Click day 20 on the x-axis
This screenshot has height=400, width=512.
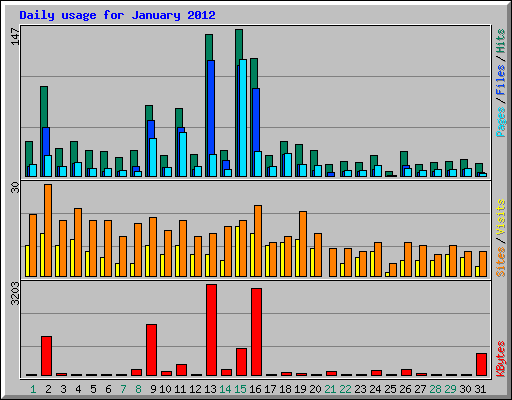pyautogui.click(x=315, y=389)
